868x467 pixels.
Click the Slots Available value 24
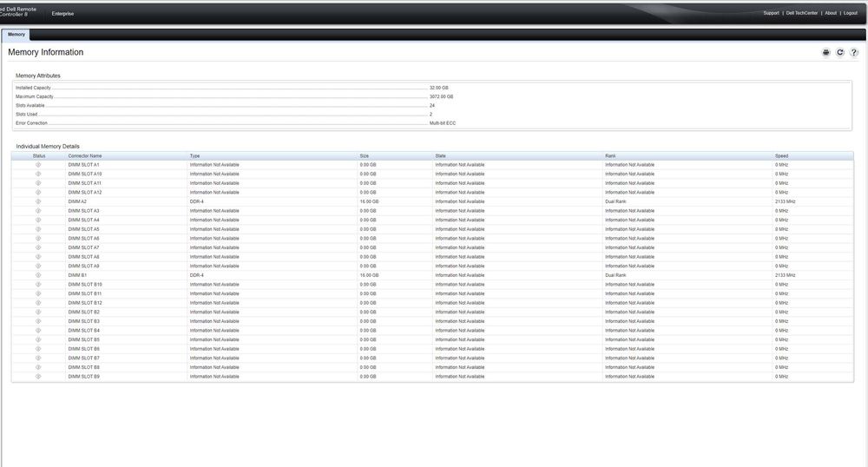431,106
